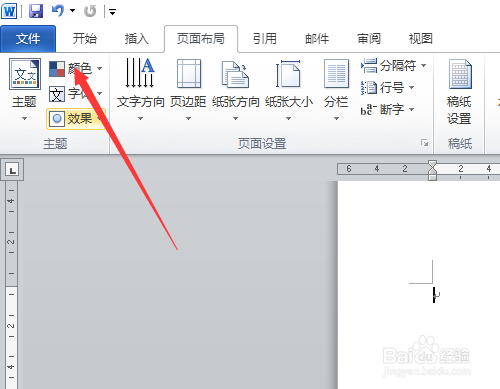The image size is (500, 389).
Task: Click the 文字方向 text direction icon
Action: (x=140, y=73)
